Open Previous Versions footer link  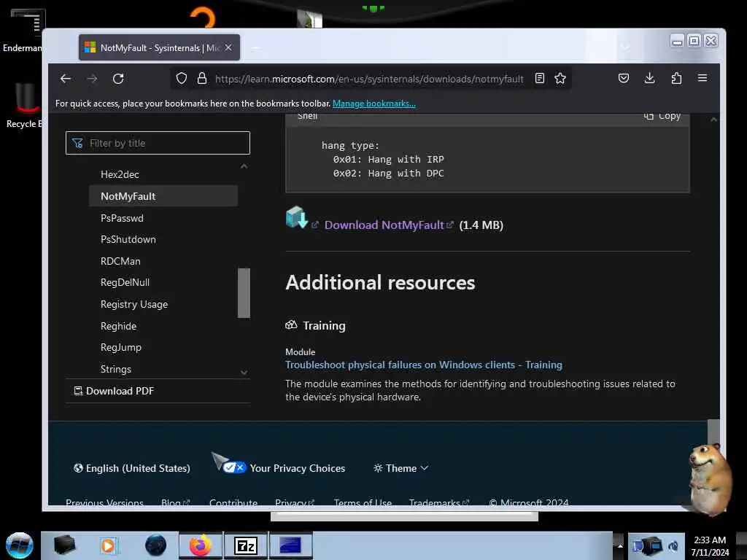pos(104,502)
